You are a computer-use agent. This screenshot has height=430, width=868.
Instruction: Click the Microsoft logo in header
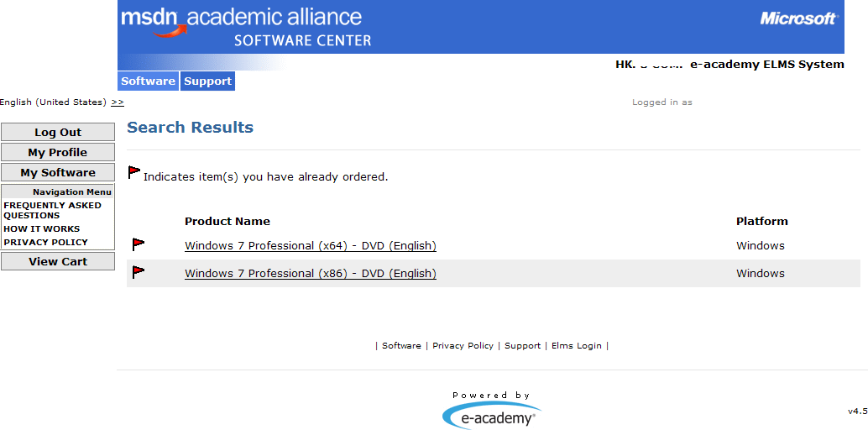(799, 18)
